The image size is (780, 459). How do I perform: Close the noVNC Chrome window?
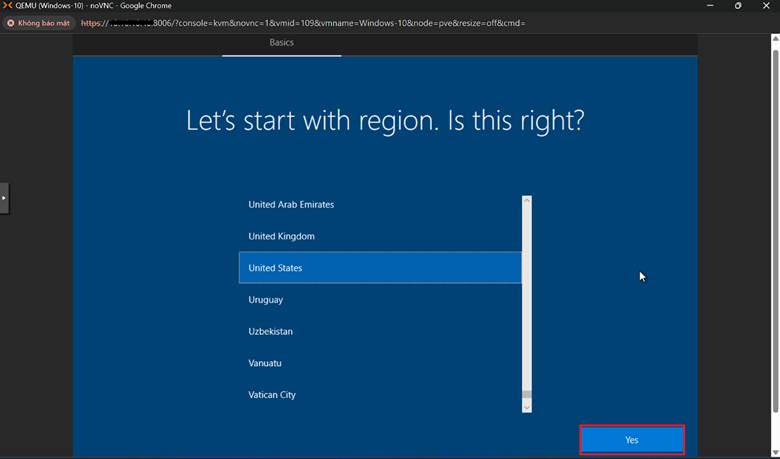767,6
